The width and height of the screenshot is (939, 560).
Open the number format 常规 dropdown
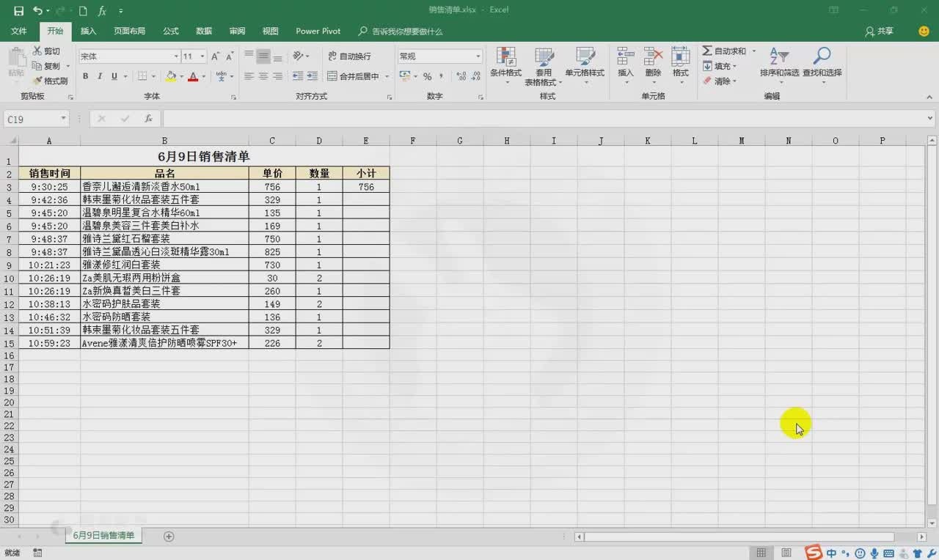(x=478, y=56)
